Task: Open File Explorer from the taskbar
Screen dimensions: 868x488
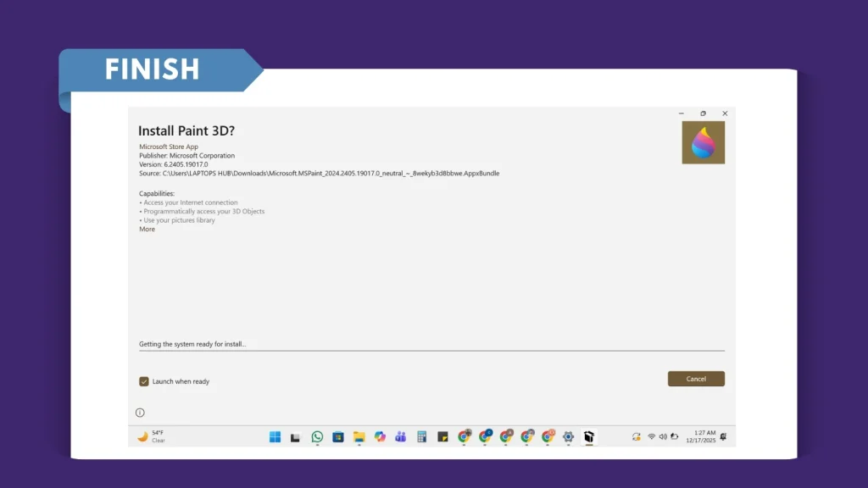Action: [359, 437]
